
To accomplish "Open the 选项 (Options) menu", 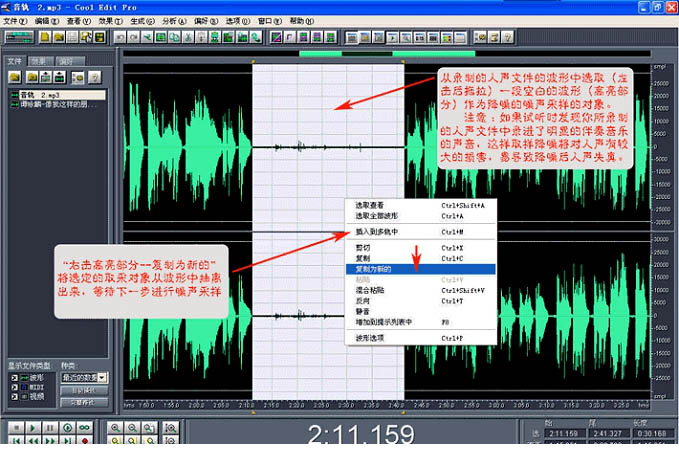I will [238, 21].
